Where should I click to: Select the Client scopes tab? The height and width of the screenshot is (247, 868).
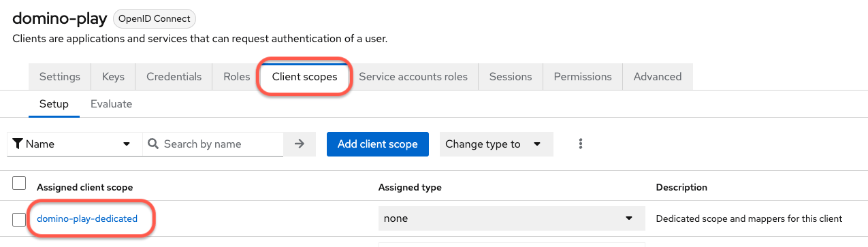(x=304, y=77)
